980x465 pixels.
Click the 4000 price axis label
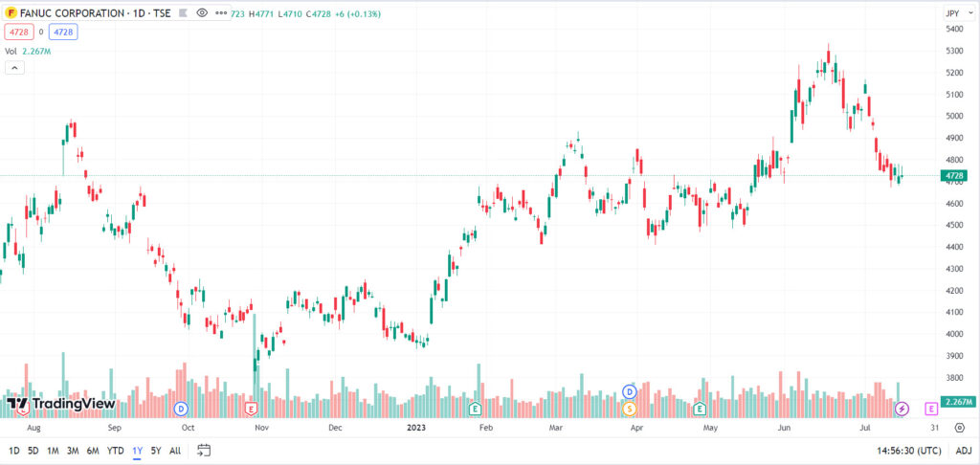954,334
